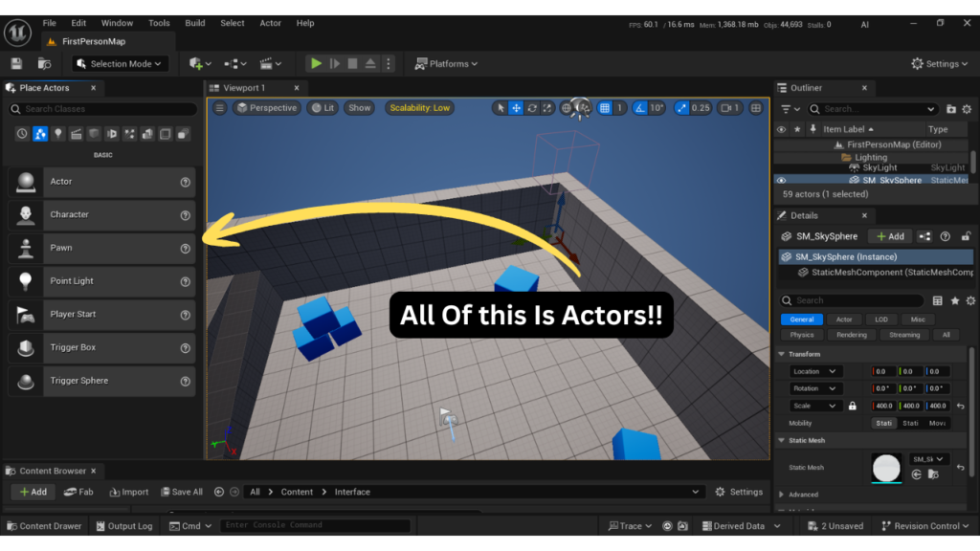Select Recently Placed clock icon in Place Actors
The height and width of the screenshot is (551, 980).
22,134
